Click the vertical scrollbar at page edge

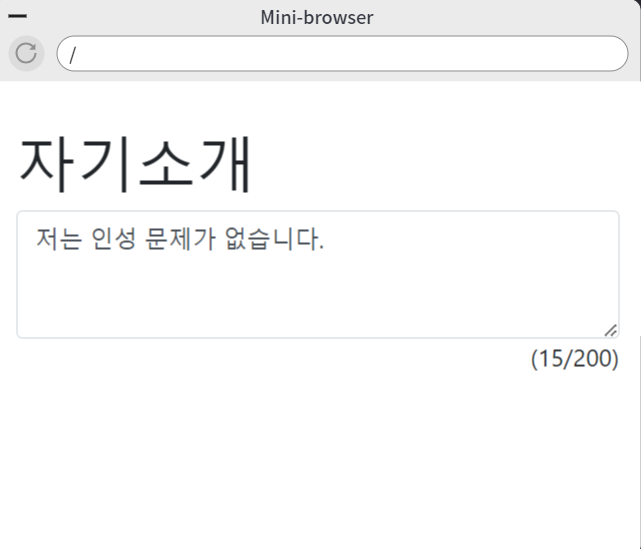pyautogui.click(x=639, y=441)
